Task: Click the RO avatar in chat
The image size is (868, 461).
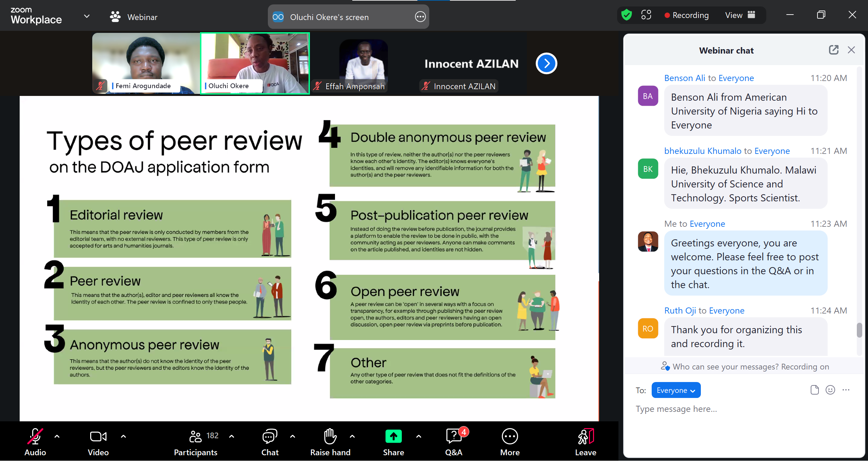Action: (648, 328)
